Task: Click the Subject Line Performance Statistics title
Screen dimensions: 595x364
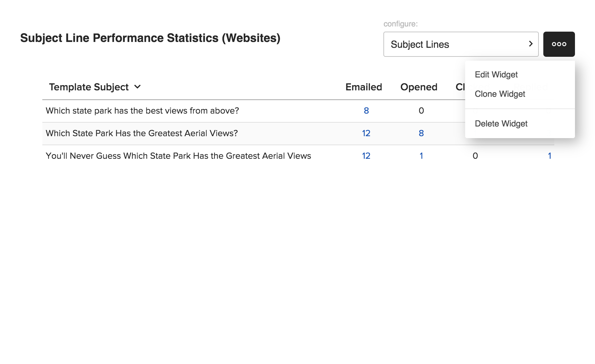Action: [x=150, y=38]
